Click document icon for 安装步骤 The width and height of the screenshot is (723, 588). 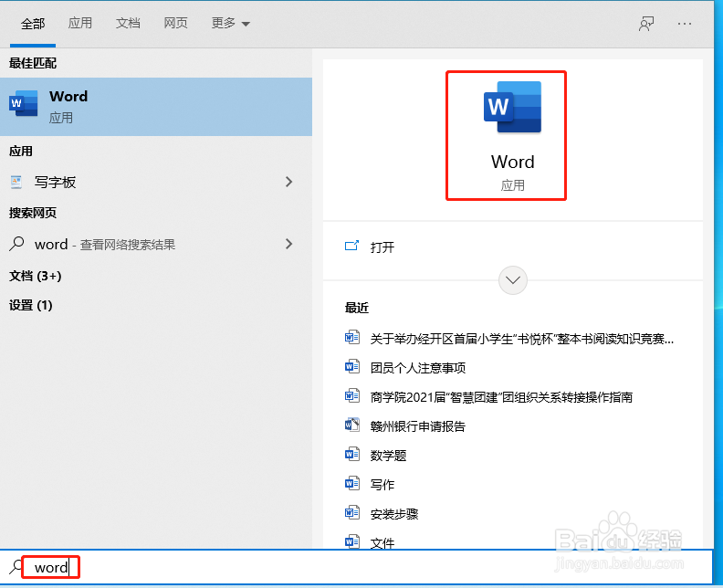point(352,513)
